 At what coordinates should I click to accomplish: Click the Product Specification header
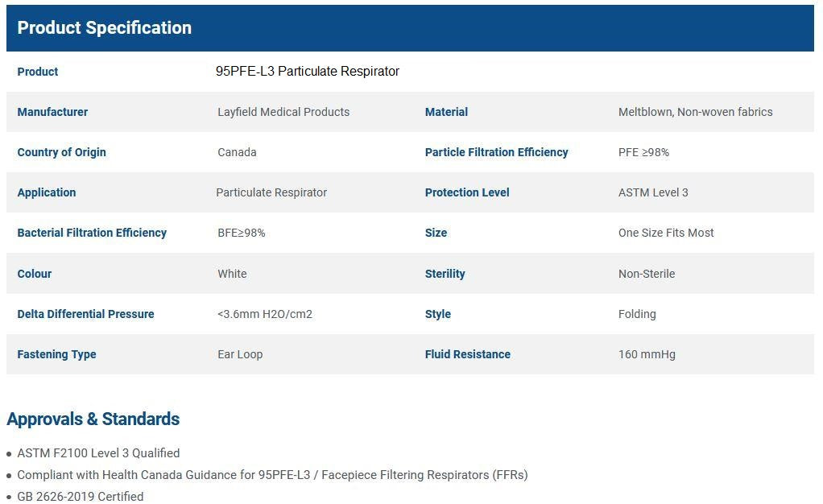(105, 27)
